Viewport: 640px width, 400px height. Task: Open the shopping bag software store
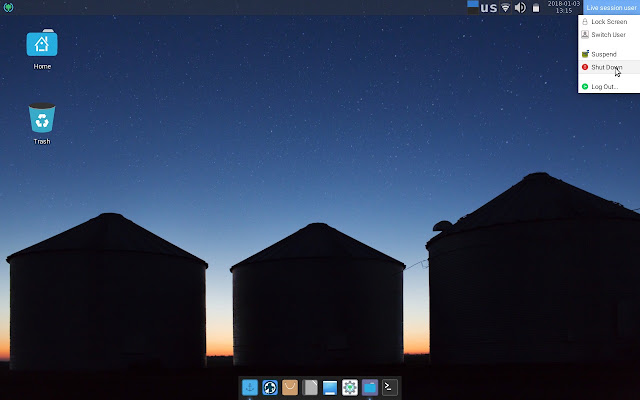(290, 387)
